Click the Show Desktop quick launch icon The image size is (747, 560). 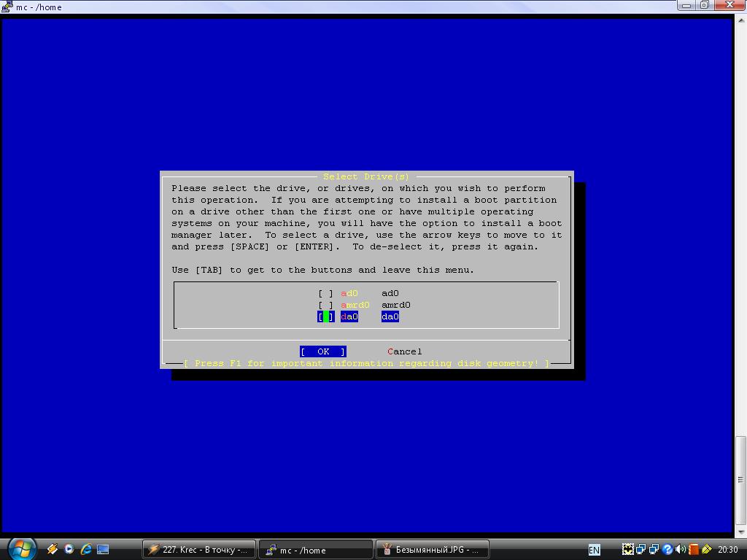tap(103, 550)
